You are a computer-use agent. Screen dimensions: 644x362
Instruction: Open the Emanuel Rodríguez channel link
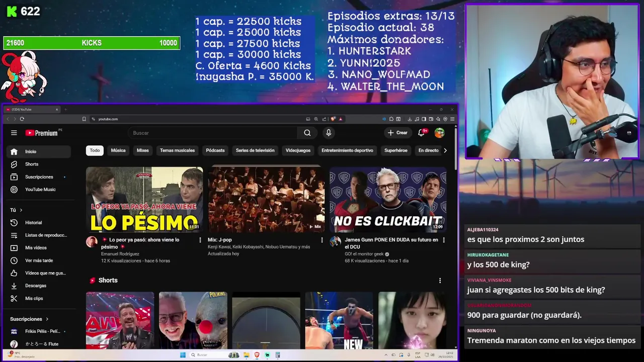click(x=120, y=254)
